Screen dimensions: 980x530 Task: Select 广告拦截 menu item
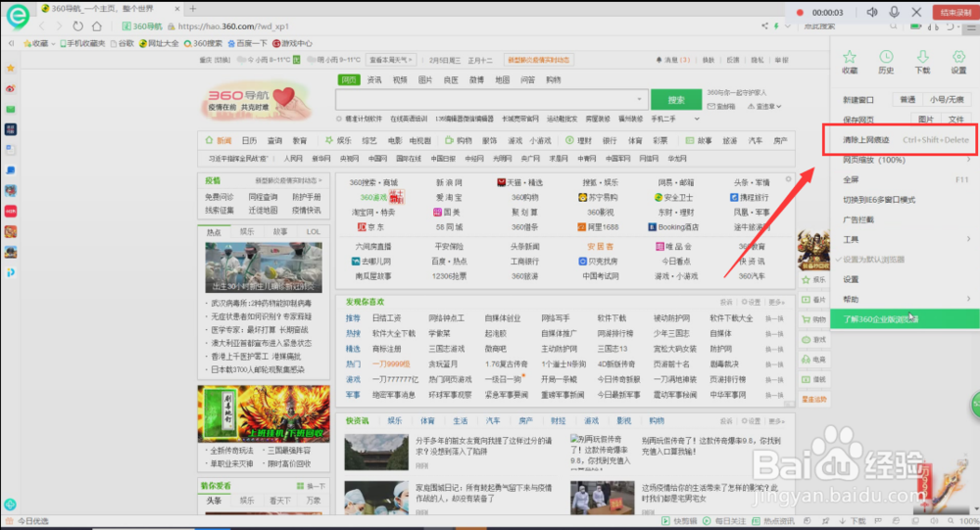(906, 220)
